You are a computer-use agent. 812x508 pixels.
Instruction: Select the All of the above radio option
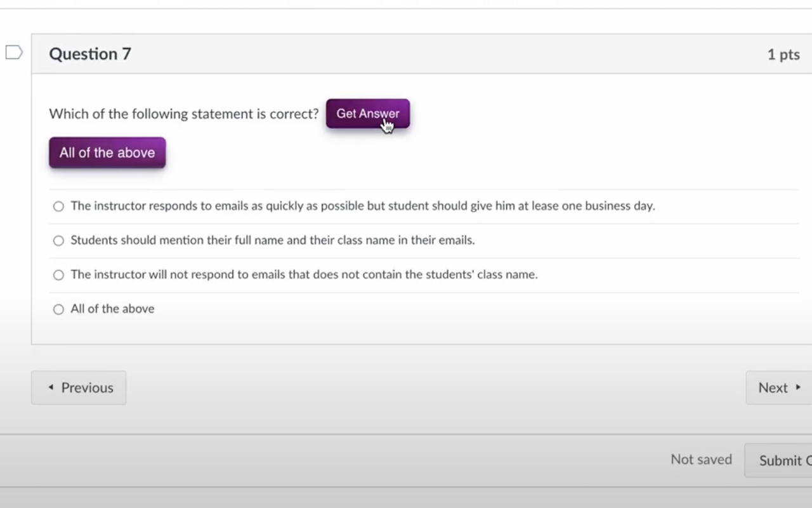pyautogui.click(x=58, y=309)
